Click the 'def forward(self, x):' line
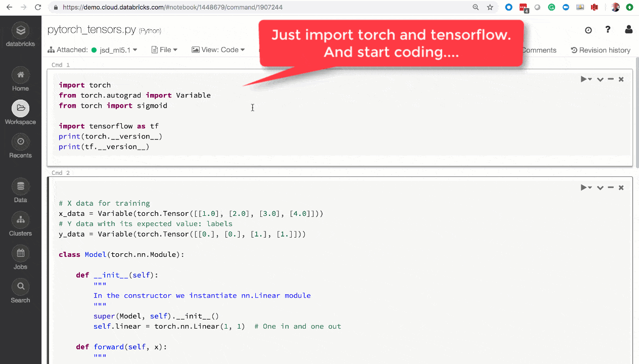This screenshot has height=364, width=639. (121, 347)
